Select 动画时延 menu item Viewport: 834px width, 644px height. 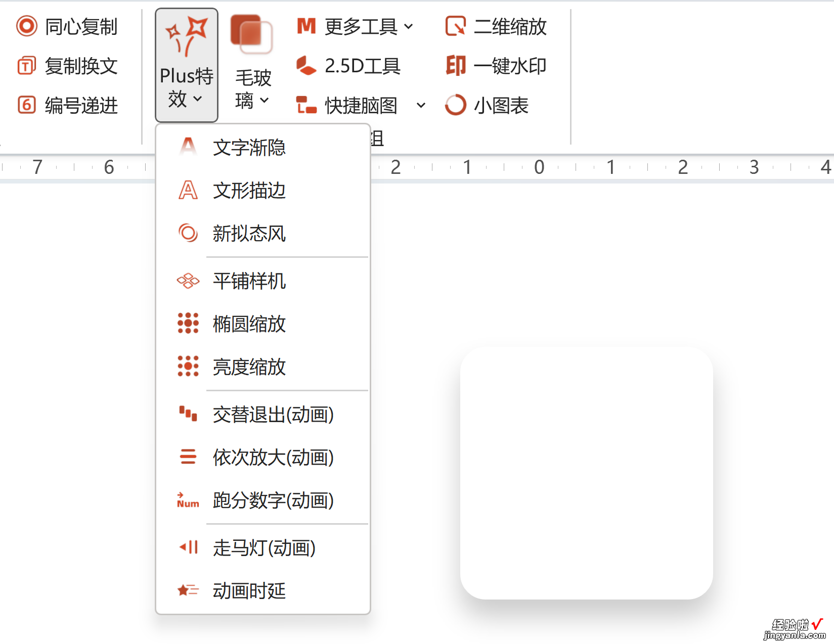click(x=263, y=590)
